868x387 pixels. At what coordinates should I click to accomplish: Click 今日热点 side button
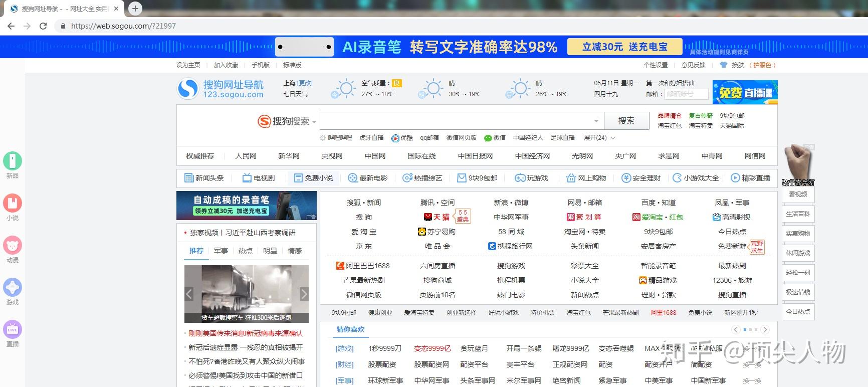798,312
